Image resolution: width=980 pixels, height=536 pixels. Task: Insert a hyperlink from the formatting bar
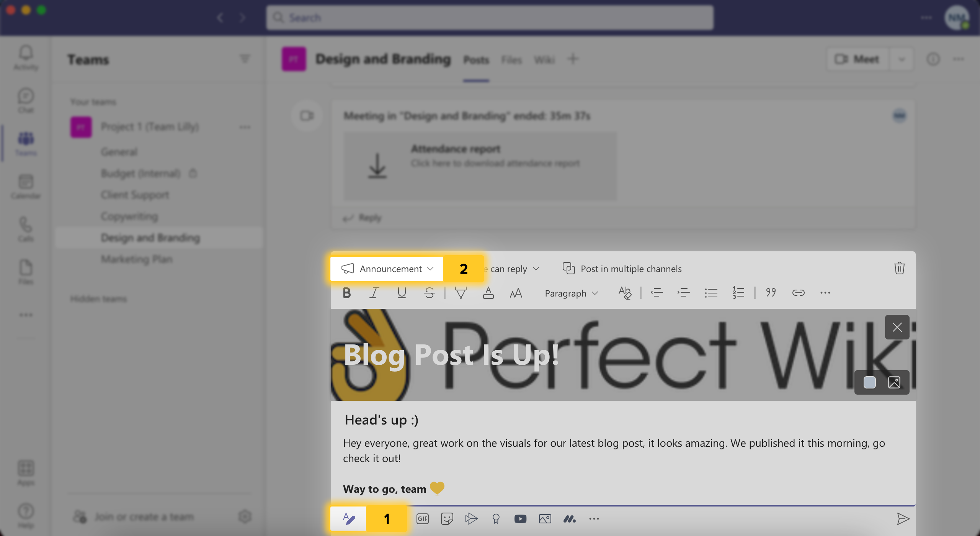coord(799,293)
